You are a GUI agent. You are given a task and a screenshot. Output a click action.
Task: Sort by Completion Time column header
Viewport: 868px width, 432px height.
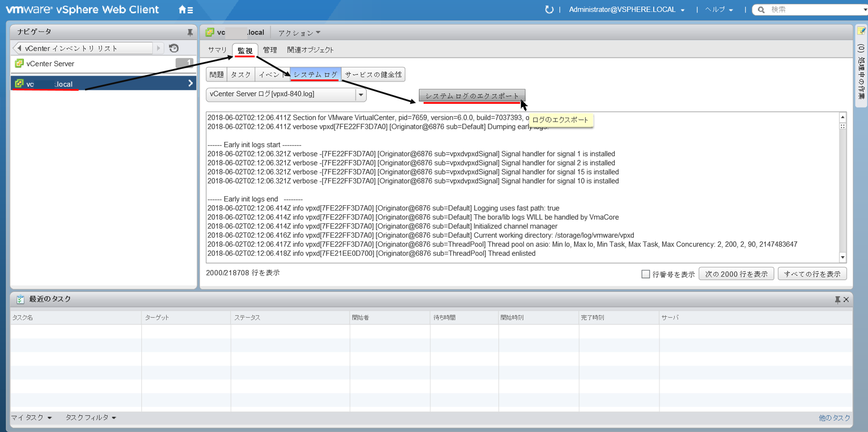point(619,318)
